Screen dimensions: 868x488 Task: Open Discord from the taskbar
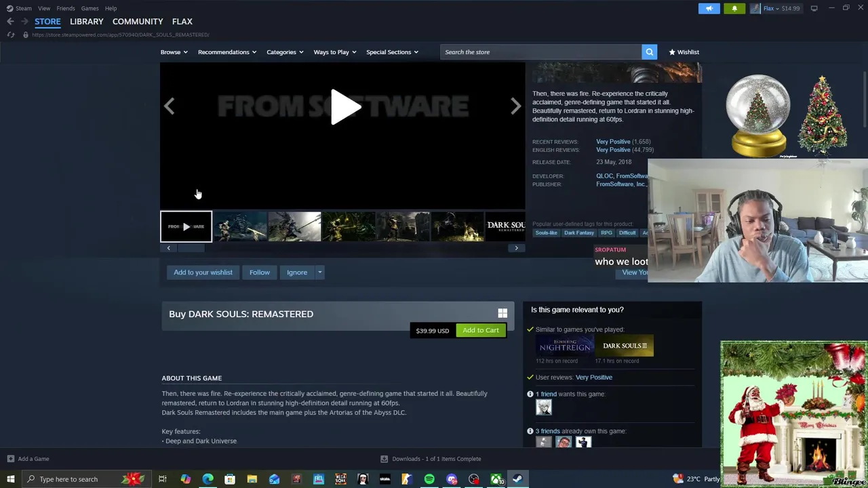pyautogui.click(x=452, y=479)
